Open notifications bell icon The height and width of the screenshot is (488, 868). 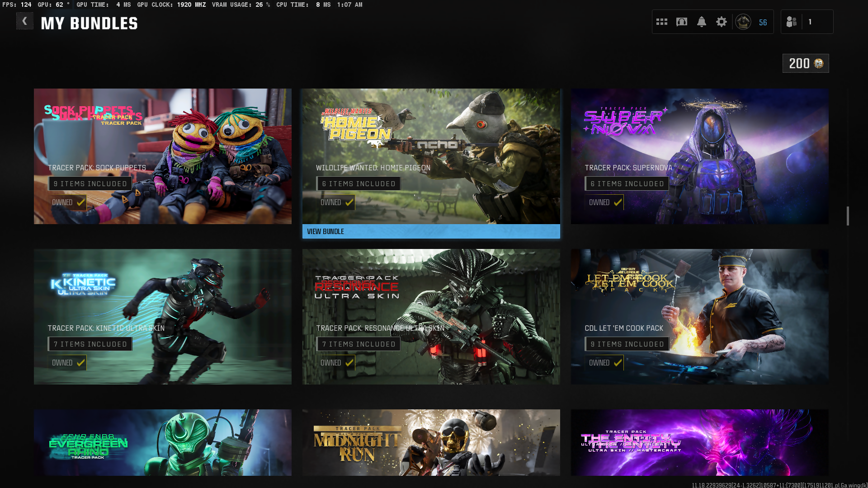point(702,22)
